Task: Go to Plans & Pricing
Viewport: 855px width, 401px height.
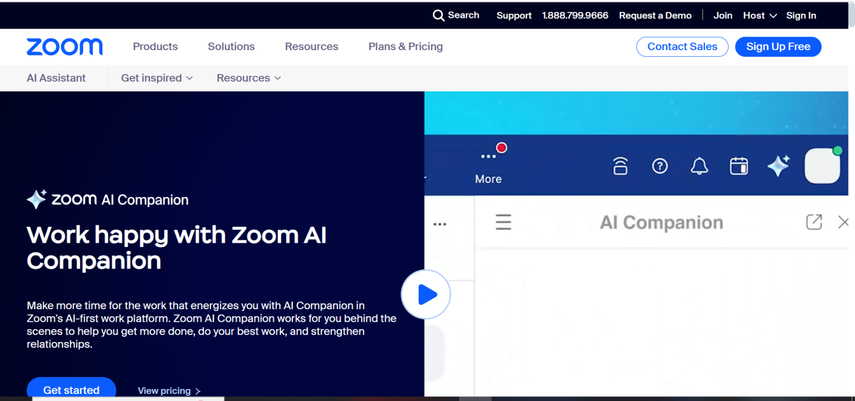Action: [406, 46]
